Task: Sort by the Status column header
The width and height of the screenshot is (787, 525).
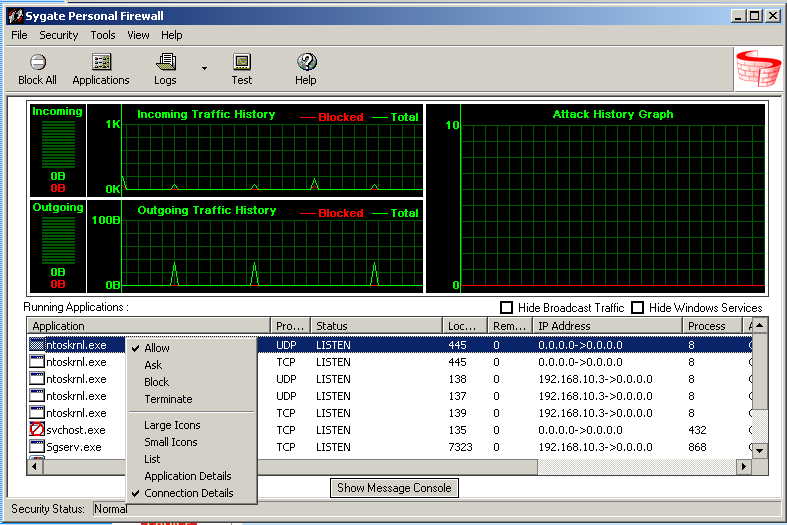Action: 376,326
